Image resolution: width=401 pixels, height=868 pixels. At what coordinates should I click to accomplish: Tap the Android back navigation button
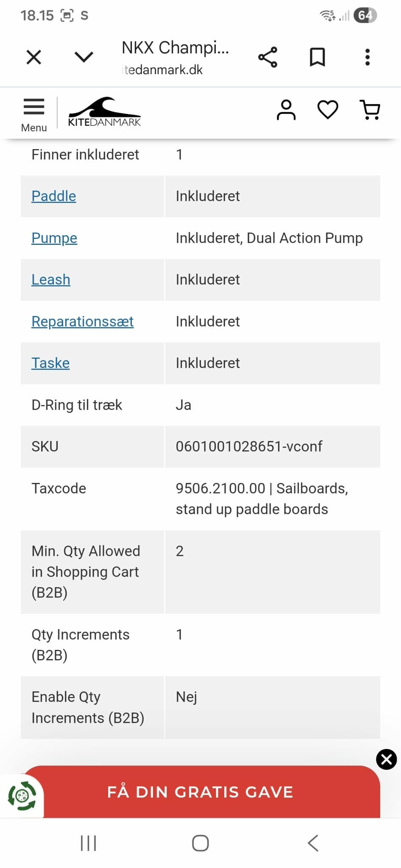pos(313,843)
